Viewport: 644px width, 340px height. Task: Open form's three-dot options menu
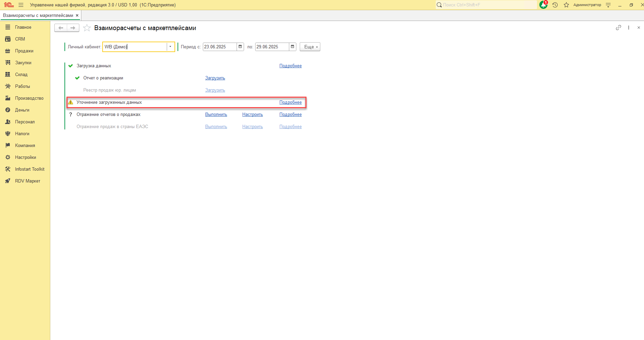628,28
